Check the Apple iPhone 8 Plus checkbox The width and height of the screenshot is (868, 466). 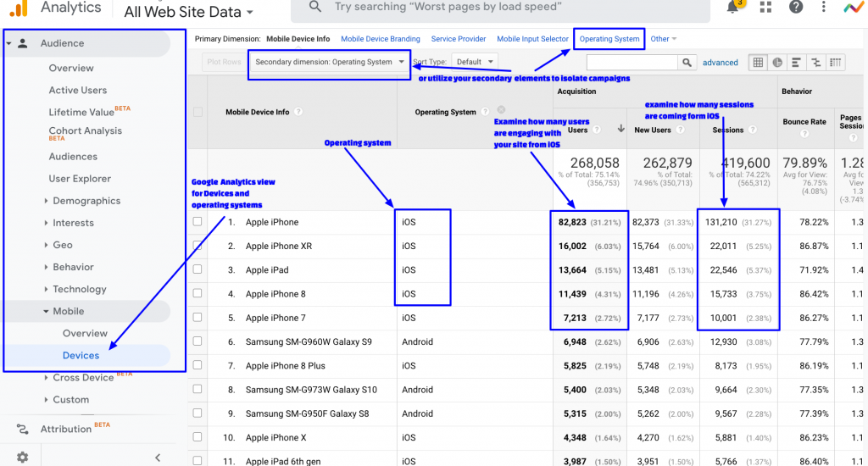tap(198, 365)
